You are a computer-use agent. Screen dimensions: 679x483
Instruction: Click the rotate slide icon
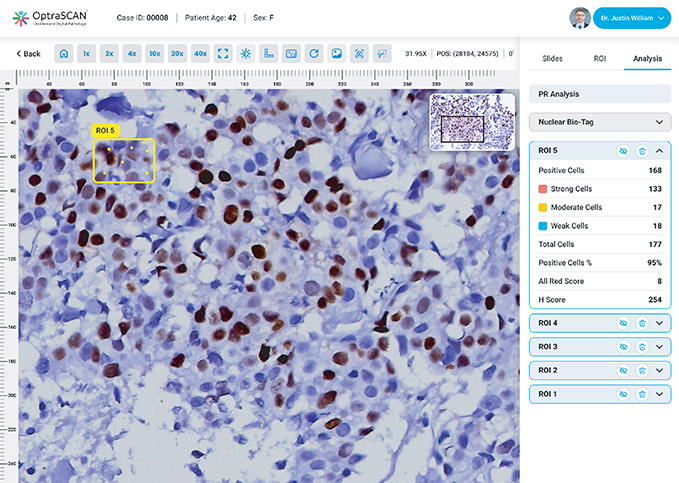314,54
